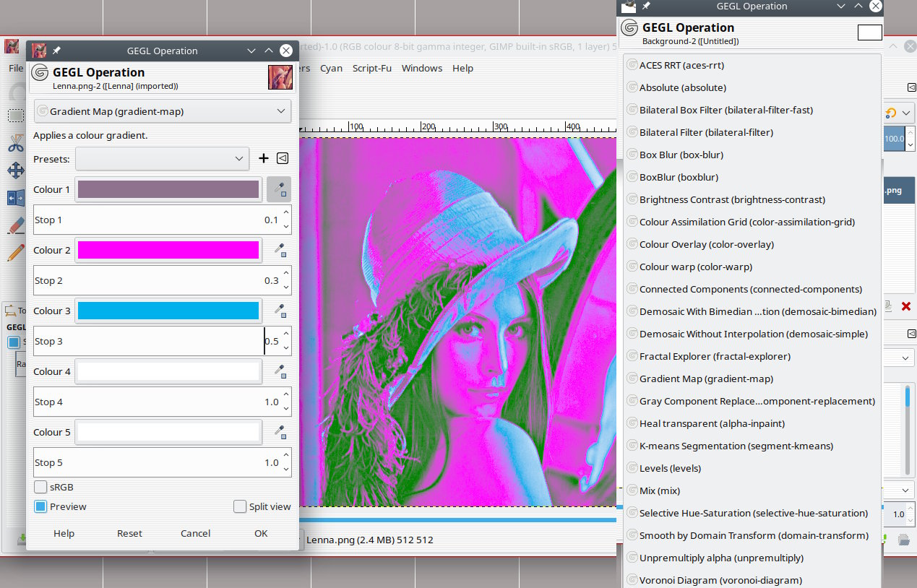This screenshot has width=917, height=588.
Task: Select the Eraser tool in toolbox
Action: (15, 225)
